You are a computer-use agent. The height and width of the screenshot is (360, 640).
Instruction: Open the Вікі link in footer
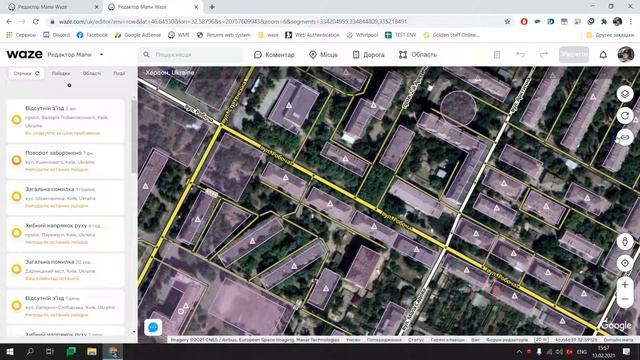point(475,340)
